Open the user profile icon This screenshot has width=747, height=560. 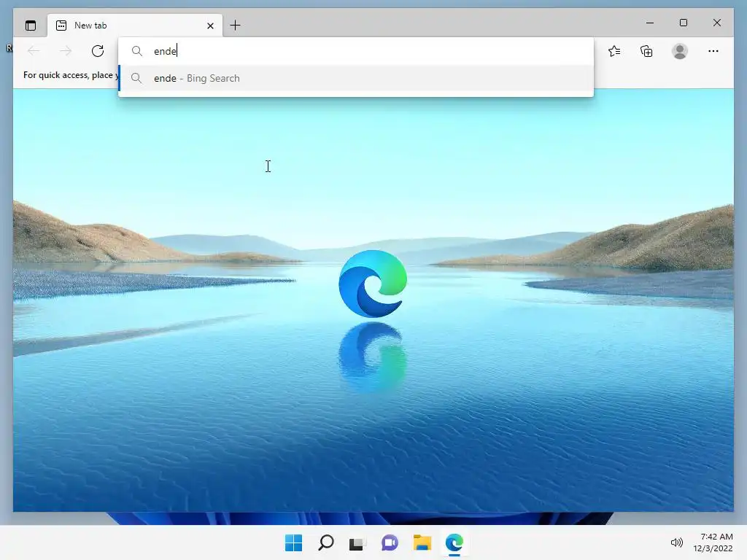pyautogui.click(x=680, y=51)
